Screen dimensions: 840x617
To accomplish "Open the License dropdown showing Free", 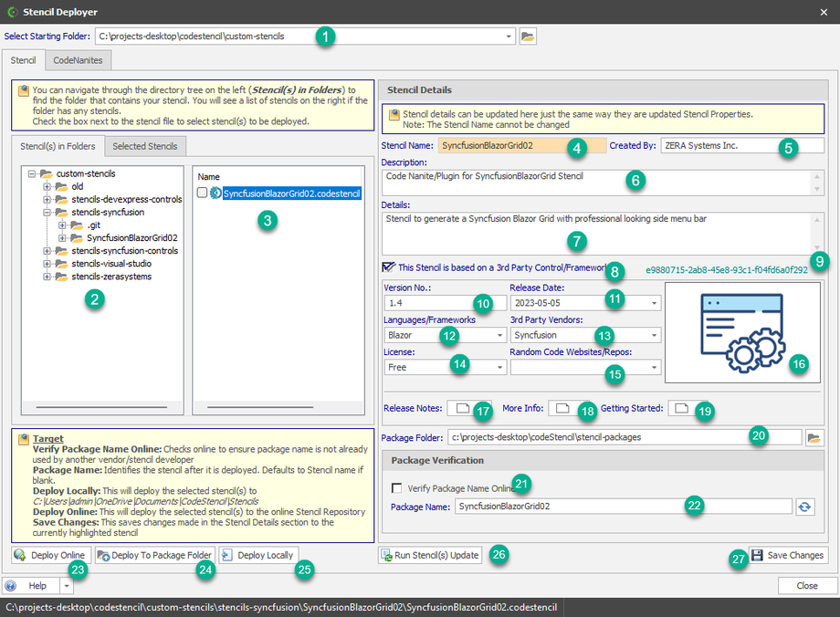I will [x=499, y=367].
